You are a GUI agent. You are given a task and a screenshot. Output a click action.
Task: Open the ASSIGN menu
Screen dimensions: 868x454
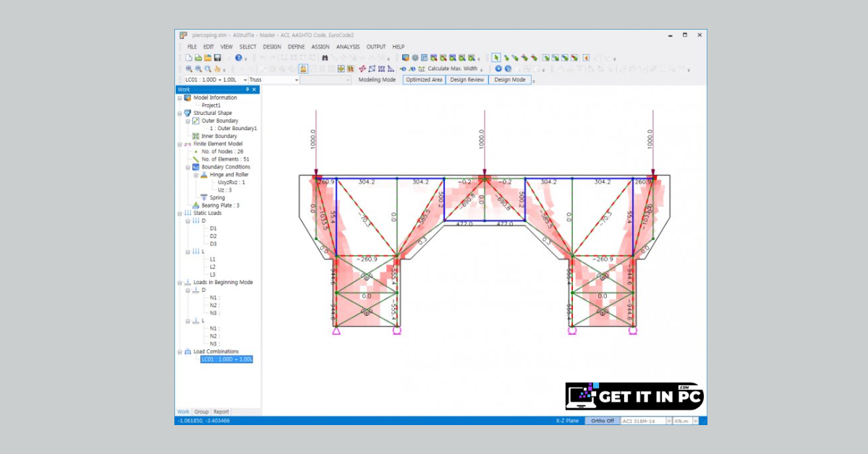(x=320, y=46)
